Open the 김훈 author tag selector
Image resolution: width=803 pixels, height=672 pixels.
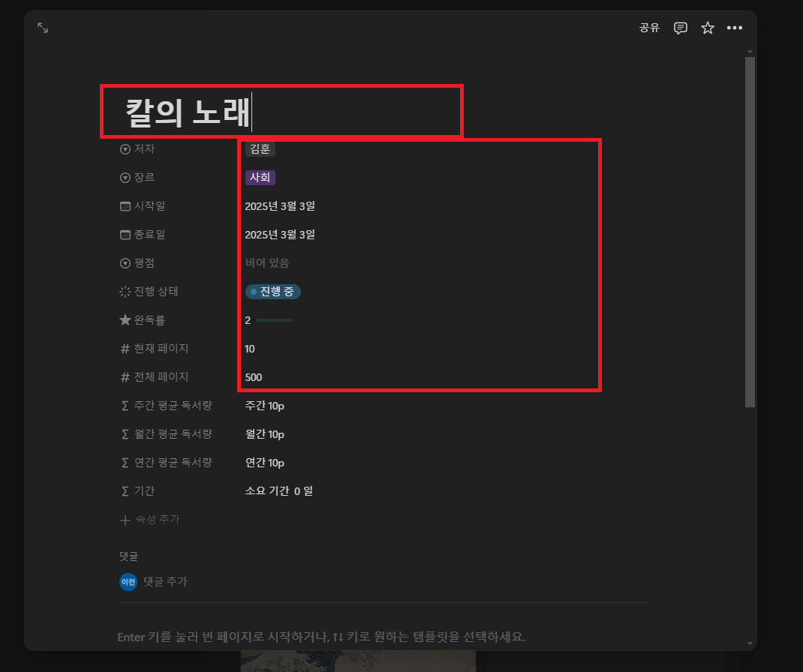click(260, 149)
